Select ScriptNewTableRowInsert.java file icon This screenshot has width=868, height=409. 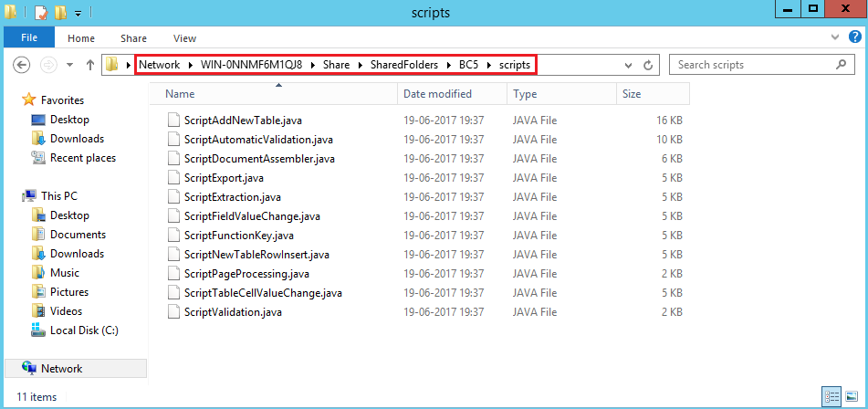[174, 255]
